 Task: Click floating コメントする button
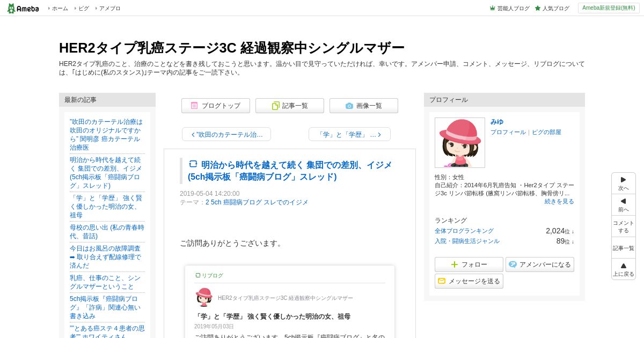(624, 226)
